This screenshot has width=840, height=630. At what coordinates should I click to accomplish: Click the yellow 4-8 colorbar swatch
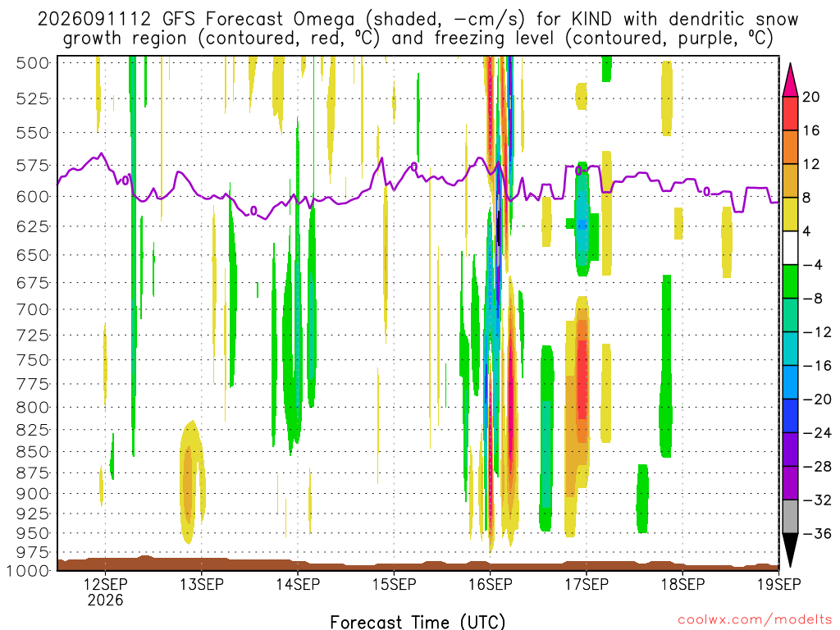point(790,214)
